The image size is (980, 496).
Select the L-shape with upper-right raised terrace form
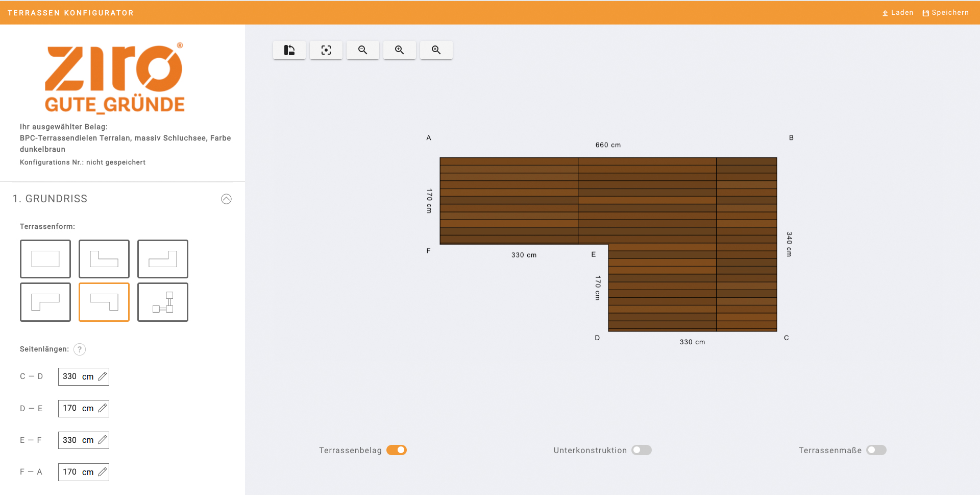coord(163,259)
